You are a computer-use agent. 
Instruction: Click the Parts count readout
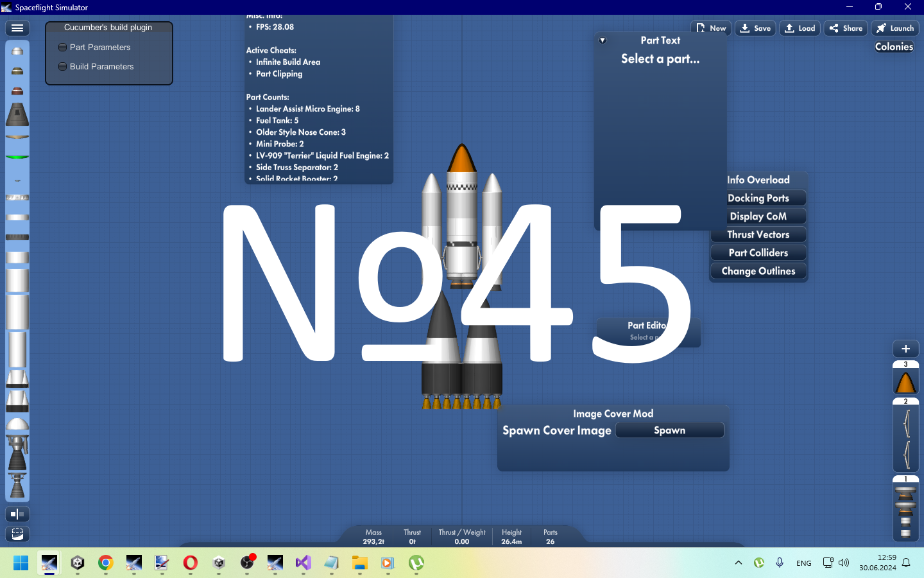tap(551, 537)
